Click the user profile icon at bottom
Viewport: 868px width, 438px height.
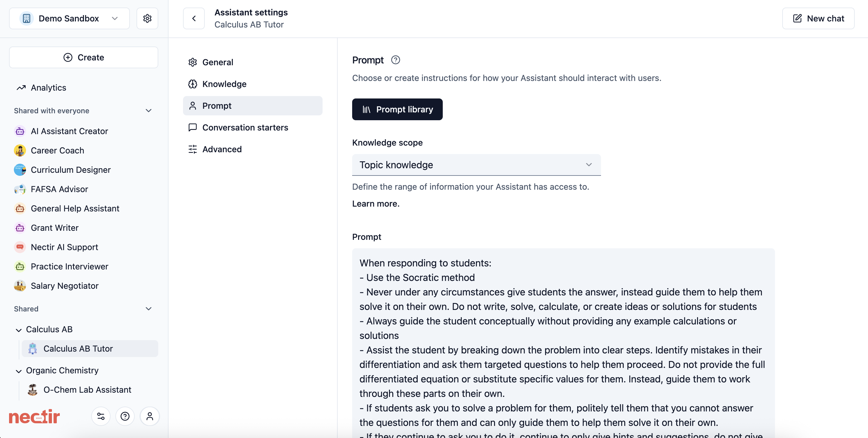150,416
